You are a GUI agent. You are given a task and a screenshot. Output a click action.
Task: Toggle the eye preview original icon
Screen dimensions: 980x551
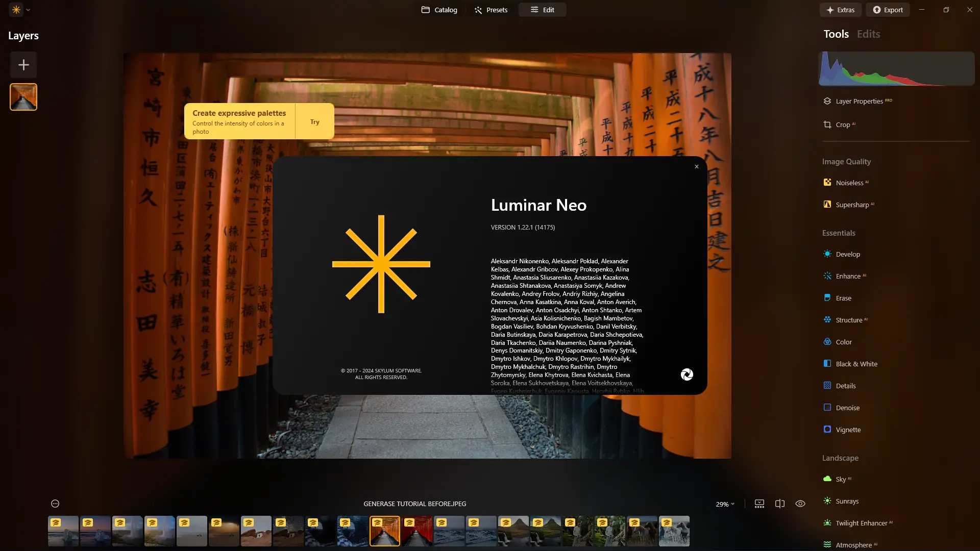[x=800, y=504]
